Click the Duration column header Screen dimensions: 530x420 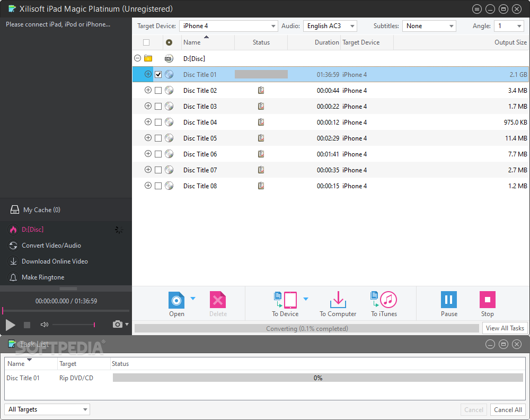click(x=314, y=42)
